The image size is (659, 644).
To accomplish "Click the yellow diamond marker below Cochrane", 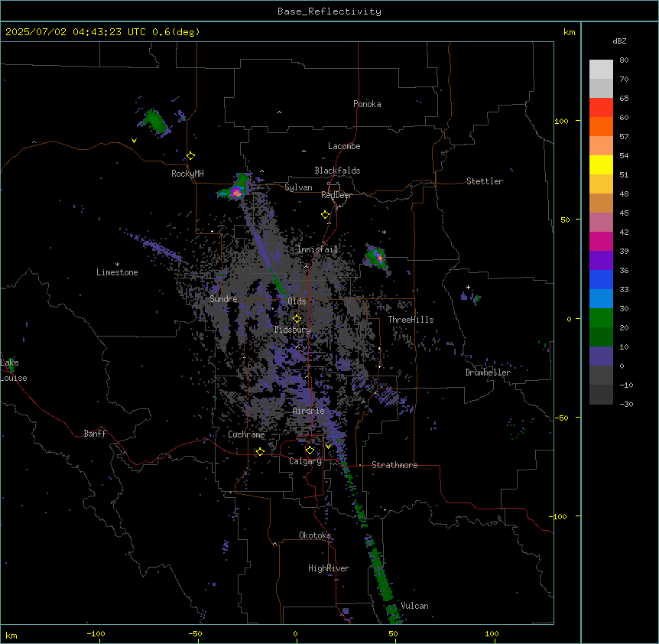I will point(260,451).
